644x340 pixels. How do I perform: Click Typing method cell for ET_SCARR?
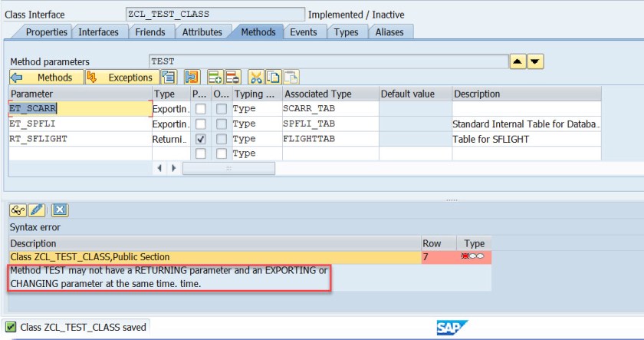[257, 109]
